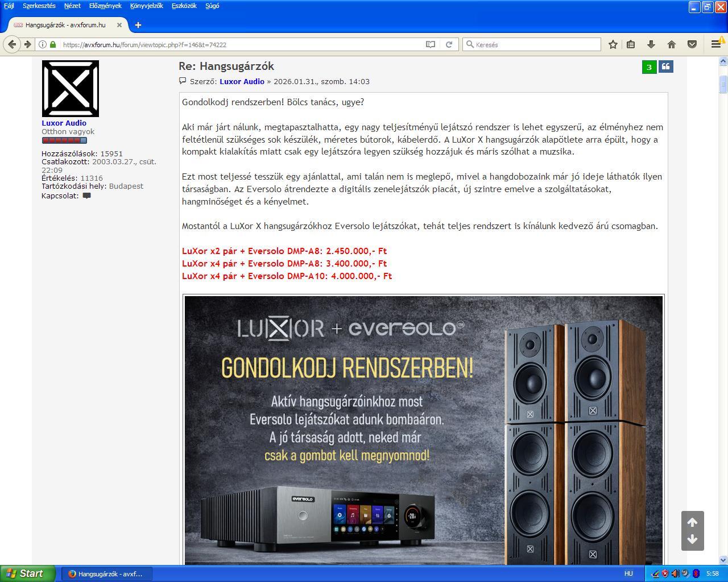728x582 pixels.
Task: Click the text Tartózkodási hely: Budapest
Action: pyautogui.click(x=92, y=186)
